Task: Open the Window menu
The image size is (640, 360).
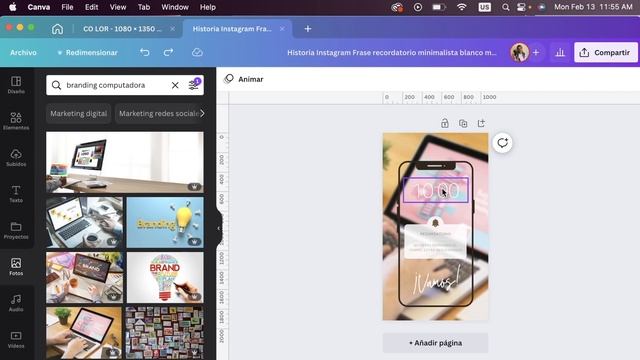Action: point(175,7)
